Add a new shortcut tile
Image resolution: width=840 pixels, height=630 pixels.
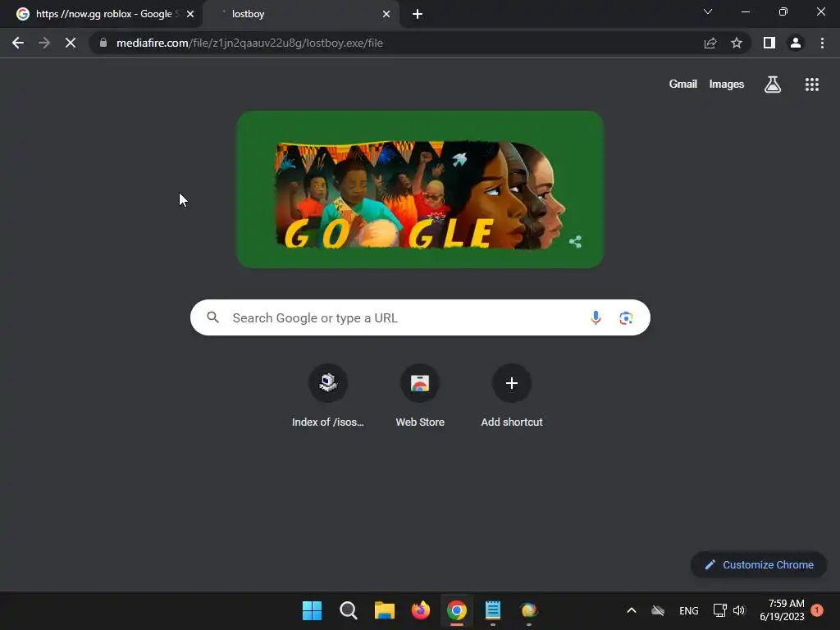coord(512,396)
